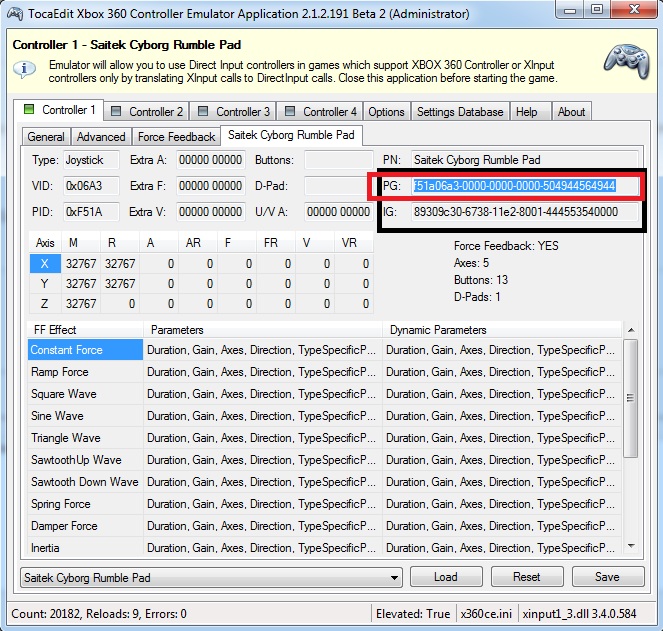The width and height of the screenshot is (663, 631).
Task: Click the FF effects list scrollbar thumb
Action: tap(630, 398)
